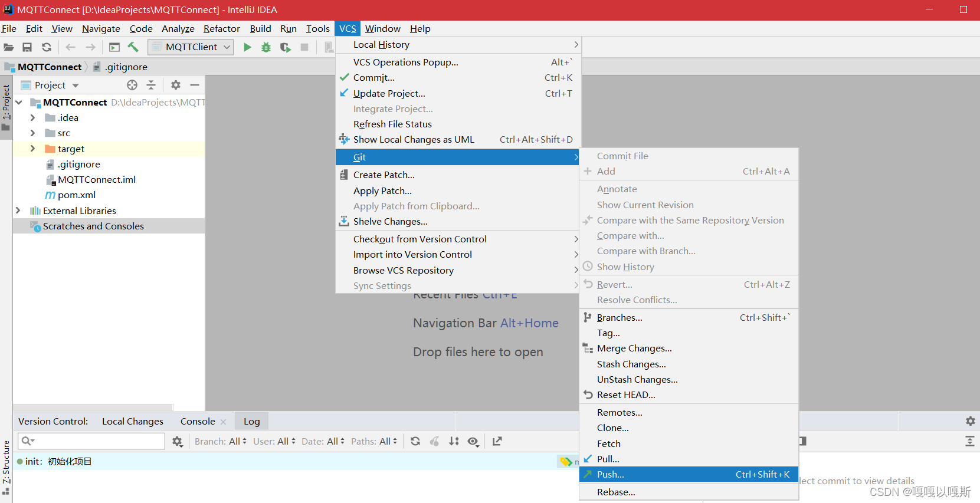Open the Date filter dropdown
Image resolution: width=980 pixels, height=503 pixels.
click(323, 441)
